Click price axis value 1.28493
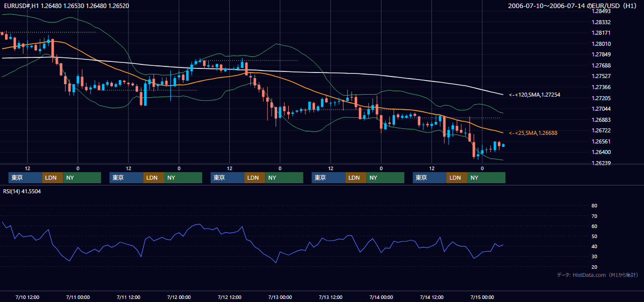The width and height of the screenshot is (644, 302). pos(601,11)
